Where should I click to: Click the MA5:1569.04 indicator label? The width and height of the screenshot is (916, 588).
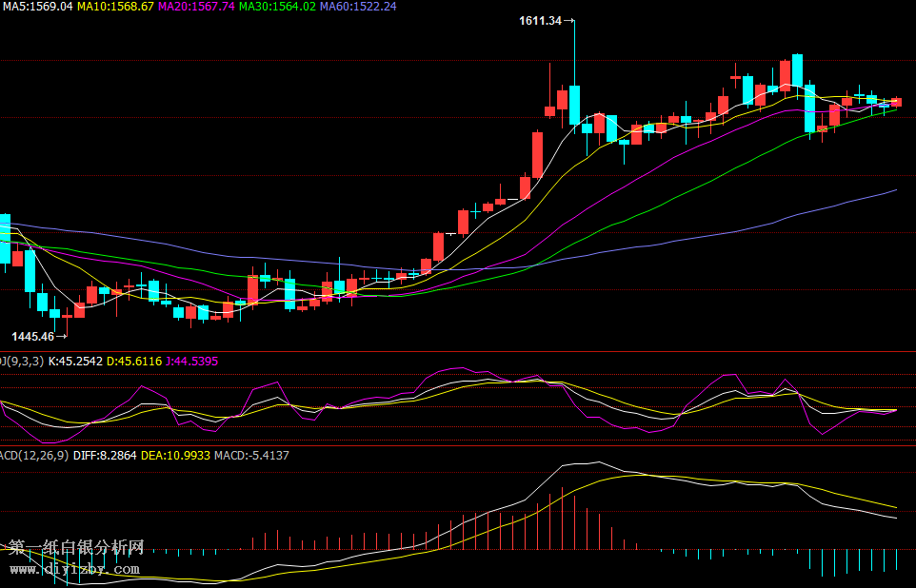[x=36, y=7]
